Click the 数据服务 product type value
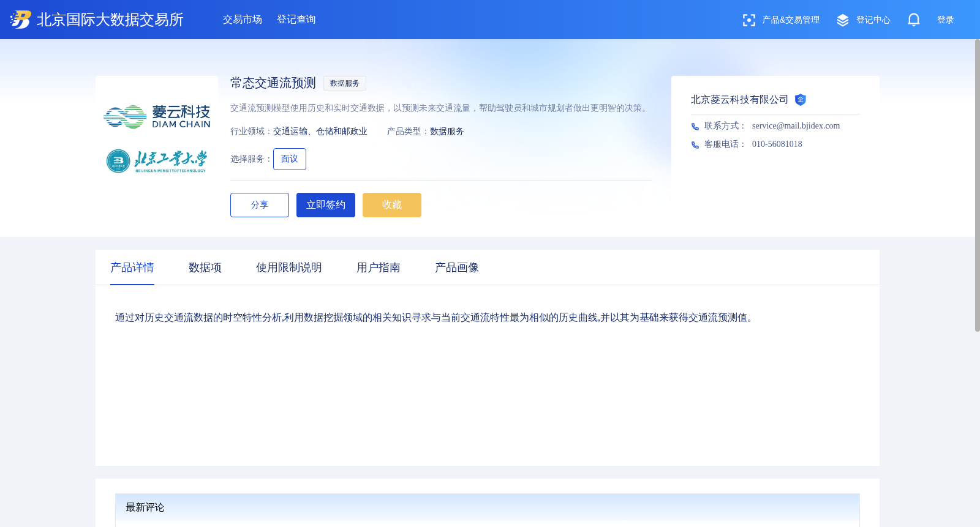The width and height of the screenshot is (980, 527). tap(447, 132)
